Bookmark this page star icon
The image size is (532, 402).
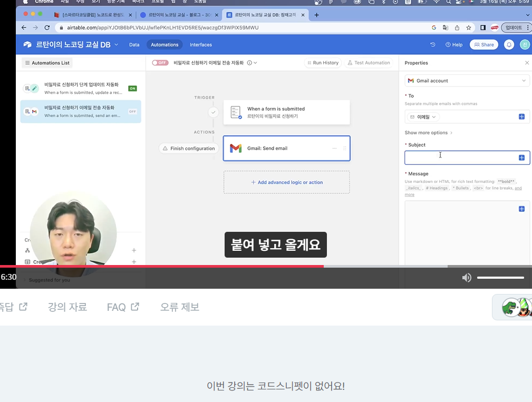469,27
